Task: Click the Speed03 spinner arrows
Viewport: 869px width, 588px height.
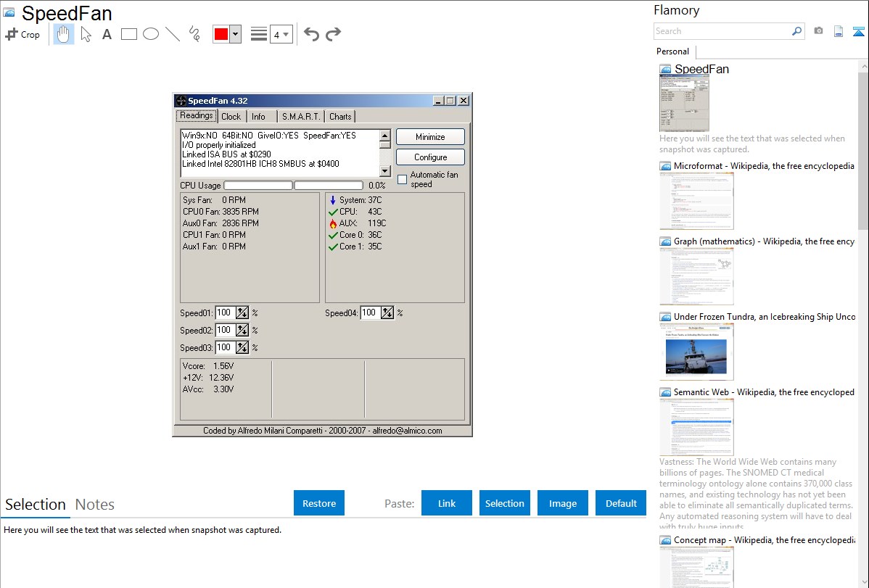Action: pos(242,347)
